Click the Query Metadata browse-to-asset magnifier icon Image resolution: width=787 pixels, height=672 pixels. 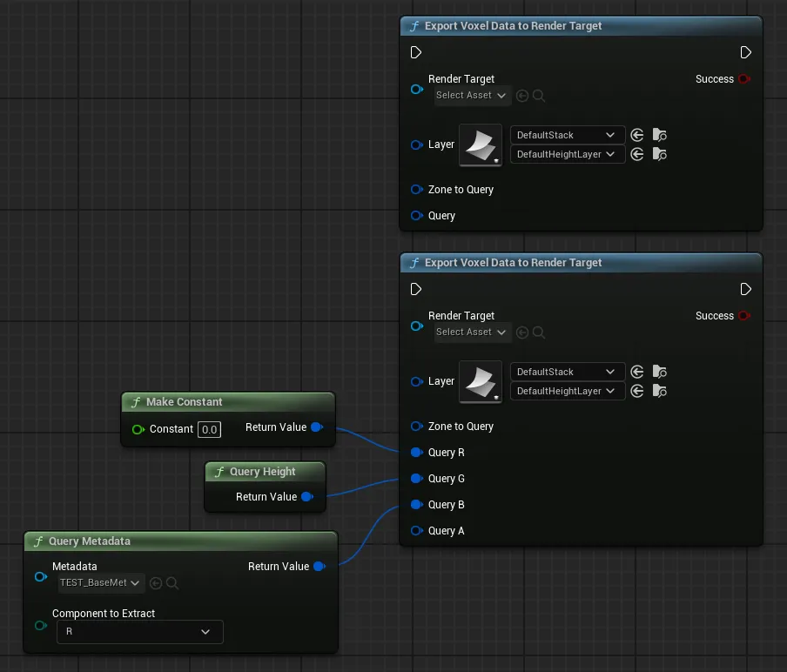(172, 583)
